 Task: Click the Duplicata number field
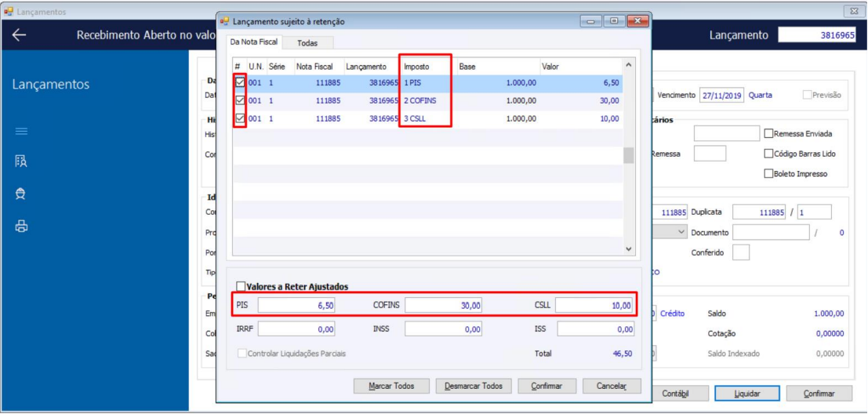tap(760, 212)
